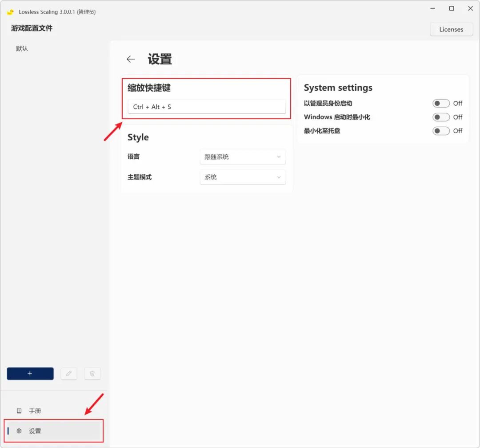The width and height of the screenshot is (480, 448).
Task: Turn on Windows 启动时最小化
Action: (441, 117)
